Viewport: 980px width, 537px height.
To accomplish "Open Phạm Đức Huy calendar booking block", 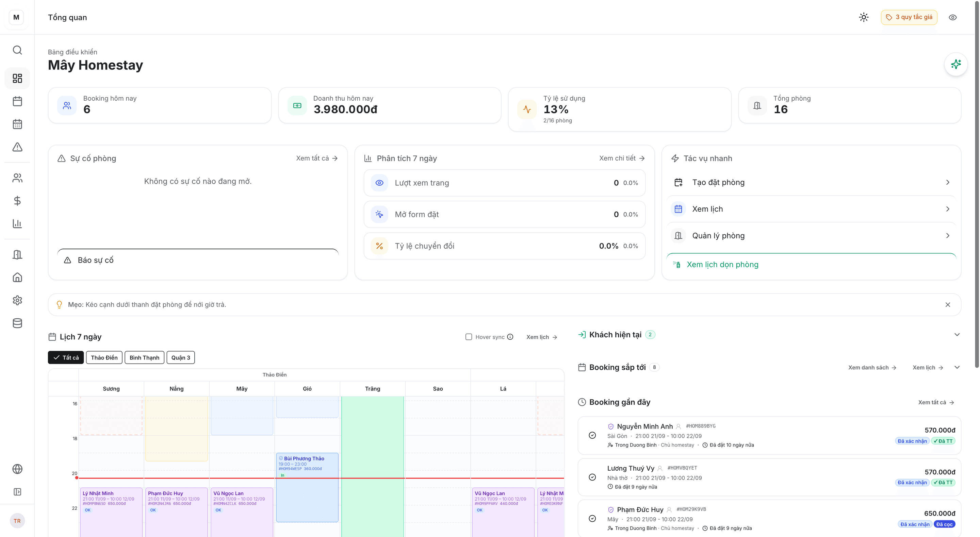I will [177, 512].
